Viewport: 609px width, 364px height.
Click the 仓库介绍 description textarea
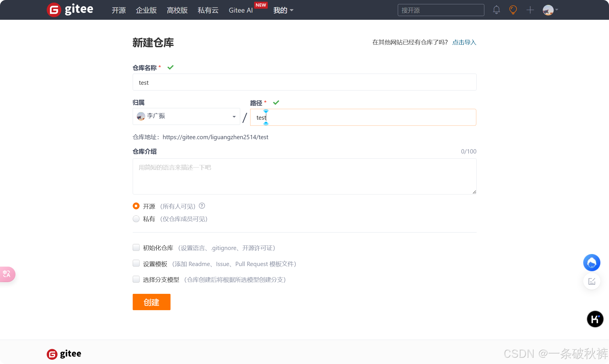click(304, 176)
